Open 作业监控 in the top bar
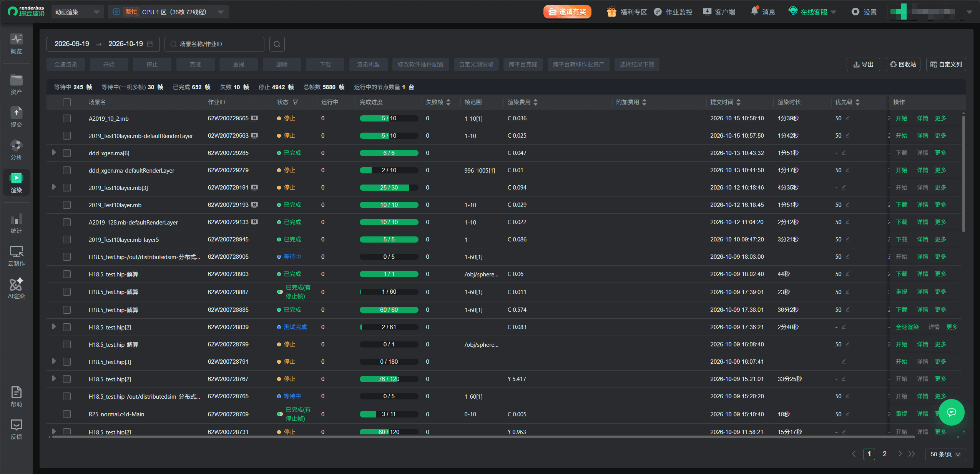 [x=673, y=12]
